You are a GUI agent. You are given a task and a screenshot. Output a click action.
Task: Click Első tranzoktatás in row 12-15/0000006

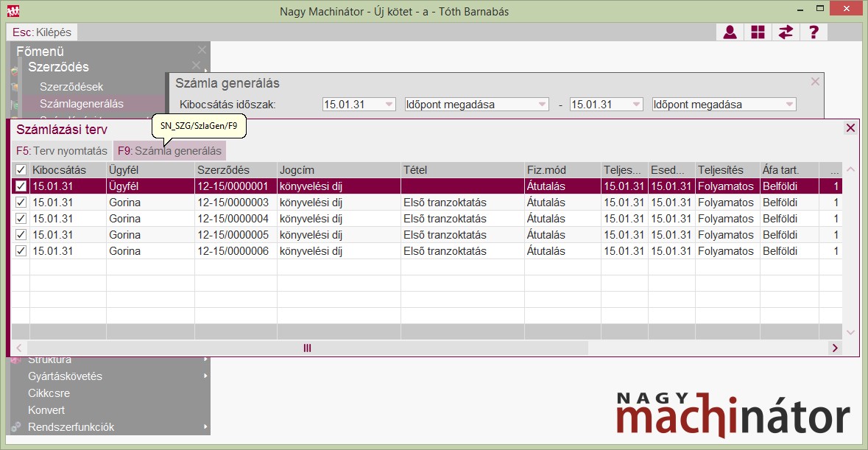[445, 250]
